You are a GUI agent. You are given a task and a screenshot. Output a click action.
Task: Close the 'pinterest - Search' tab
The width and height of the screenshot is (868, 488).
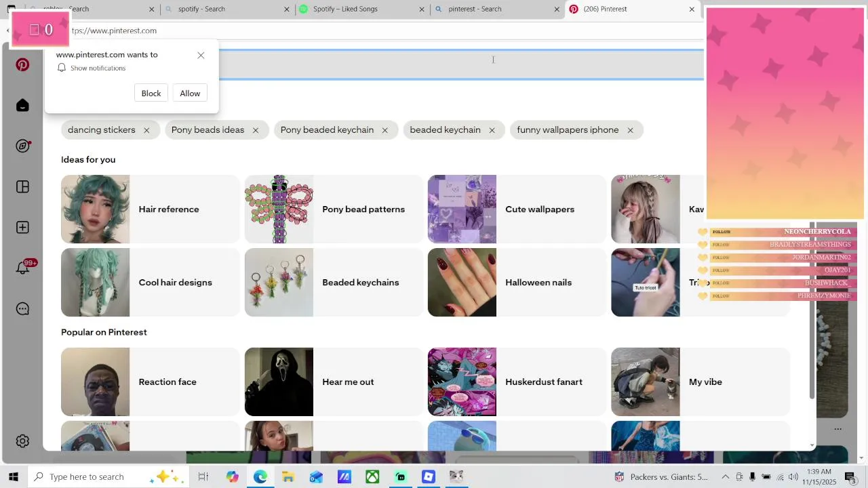click(557, 9)
